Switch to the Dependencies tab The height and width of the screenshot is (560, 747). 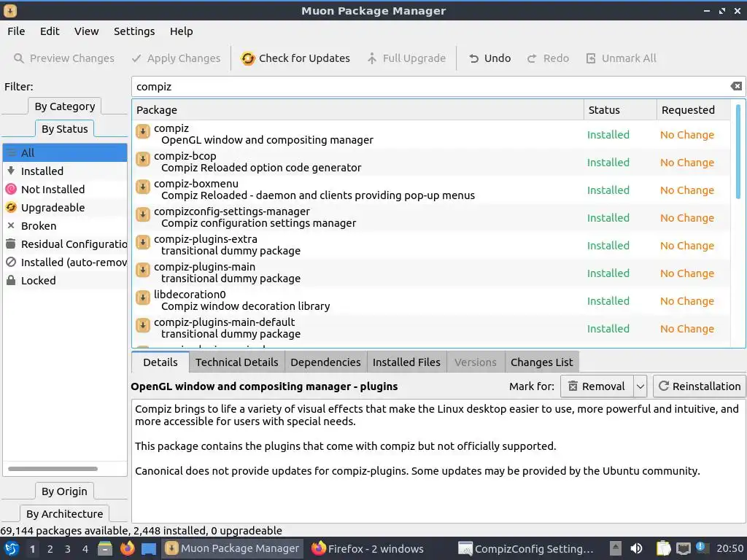[325, 362]
